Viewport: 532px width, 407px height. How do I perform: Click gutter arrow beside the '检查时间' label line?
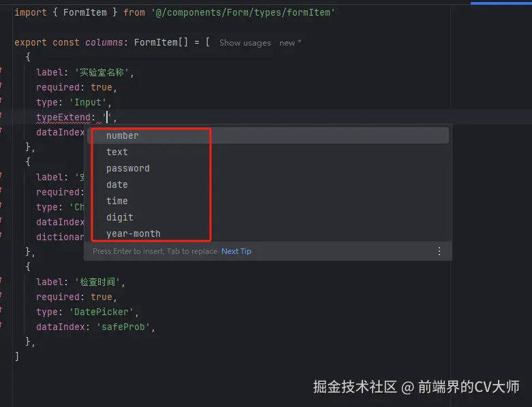1,282
